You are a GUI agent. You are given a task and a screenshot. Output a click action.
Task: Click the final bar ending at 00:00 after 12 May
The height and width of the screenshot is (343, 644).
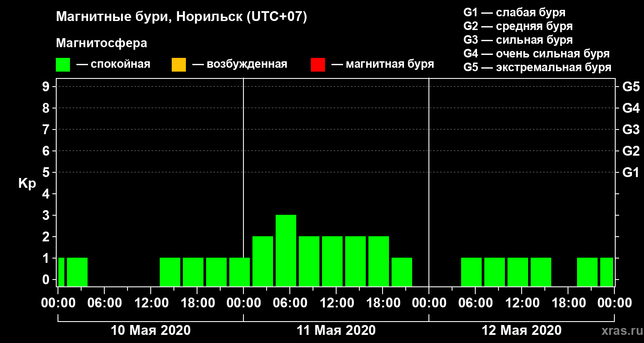point(607,272)
